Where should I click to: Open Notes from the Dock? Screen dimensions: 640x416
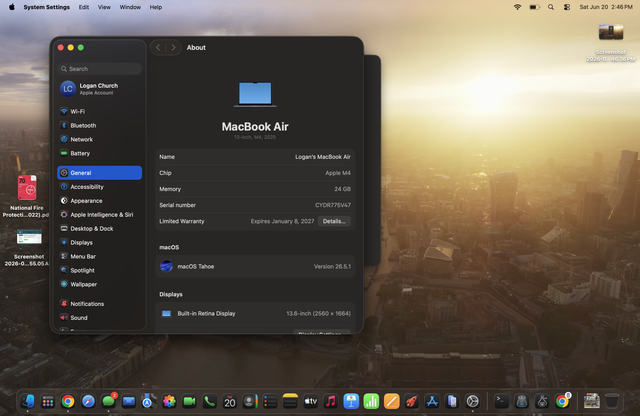tap(290, 401)
